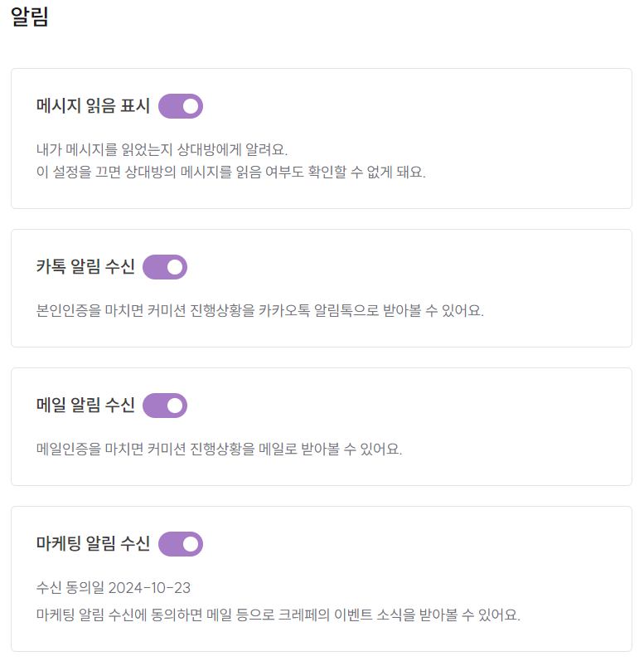Click the 메일인증 description text

[x=220, y=450]
